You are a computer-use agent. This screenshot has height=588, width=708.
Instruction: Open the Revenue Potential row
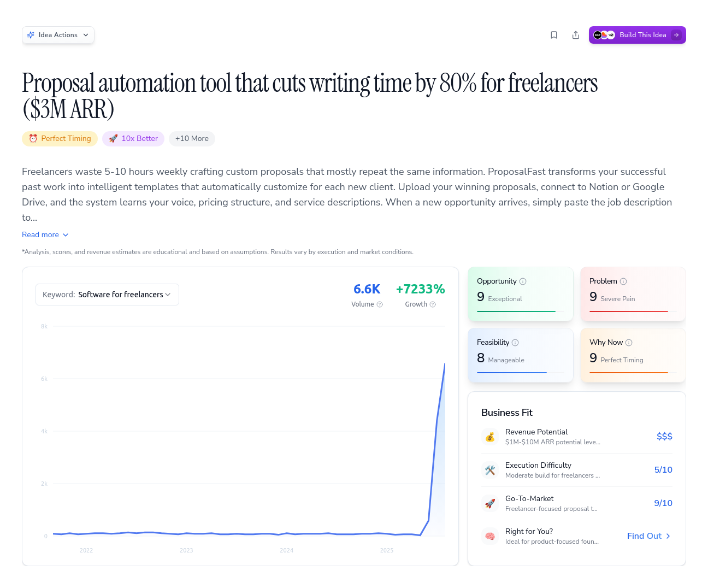tap(576, 437)
